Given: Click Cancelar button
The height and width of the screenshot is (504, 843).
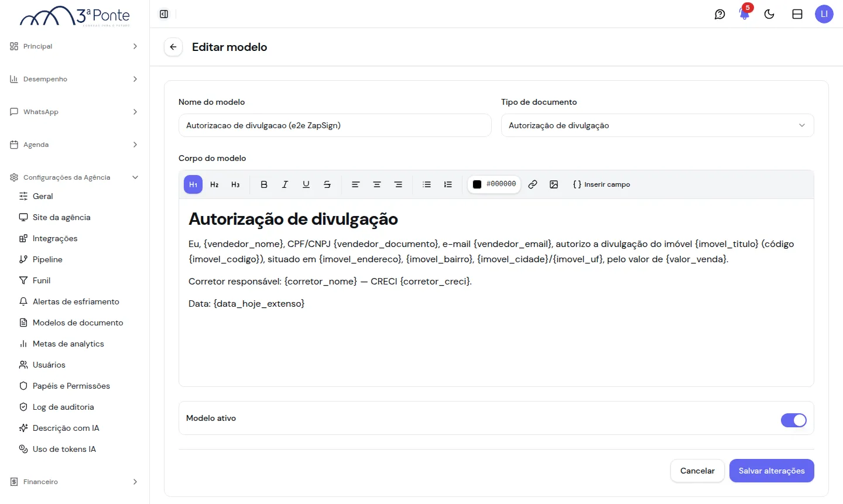Looking at the screenshot, I should pyautogui.click(x=697, y=471).
